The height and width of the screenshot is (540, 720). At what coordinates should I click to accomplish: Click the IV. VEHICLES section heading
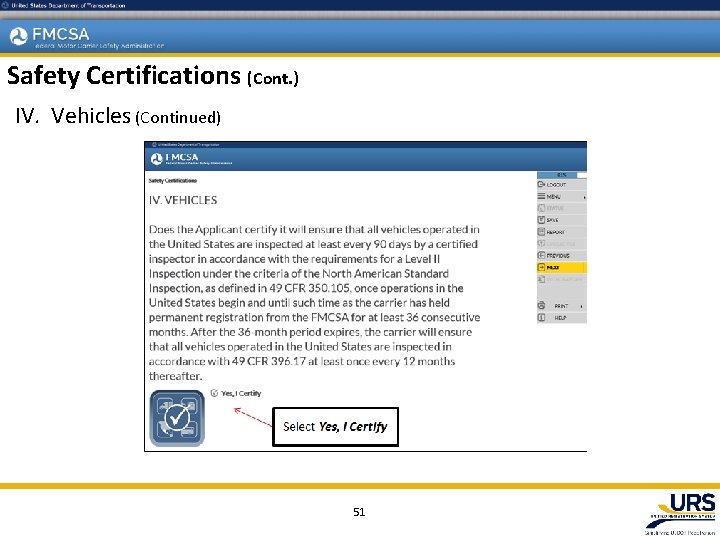(183, 200)
